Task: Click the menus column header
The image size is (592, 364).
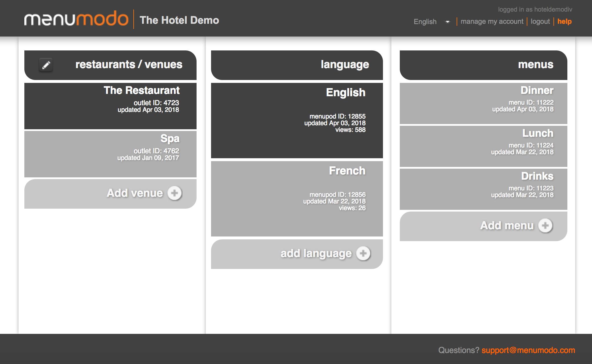Action: pyautogui.click(x=483, y=65)
